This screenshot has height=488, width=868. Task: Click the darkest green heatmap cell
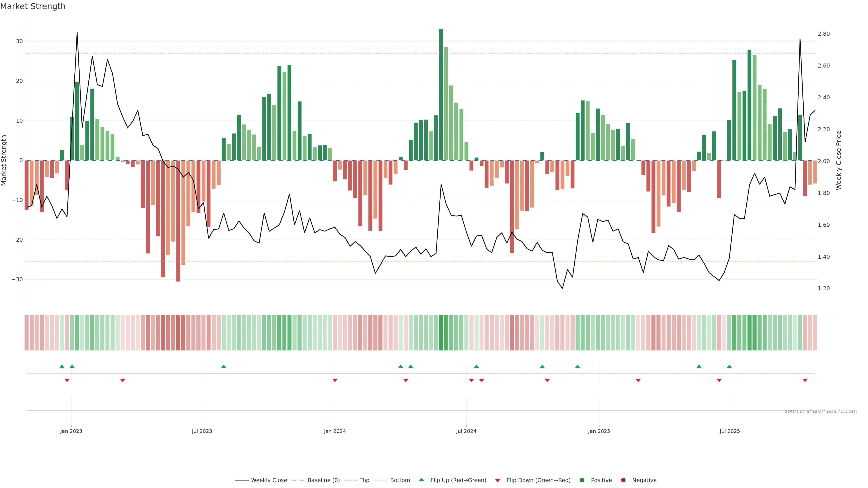click(x=441, y=332)
